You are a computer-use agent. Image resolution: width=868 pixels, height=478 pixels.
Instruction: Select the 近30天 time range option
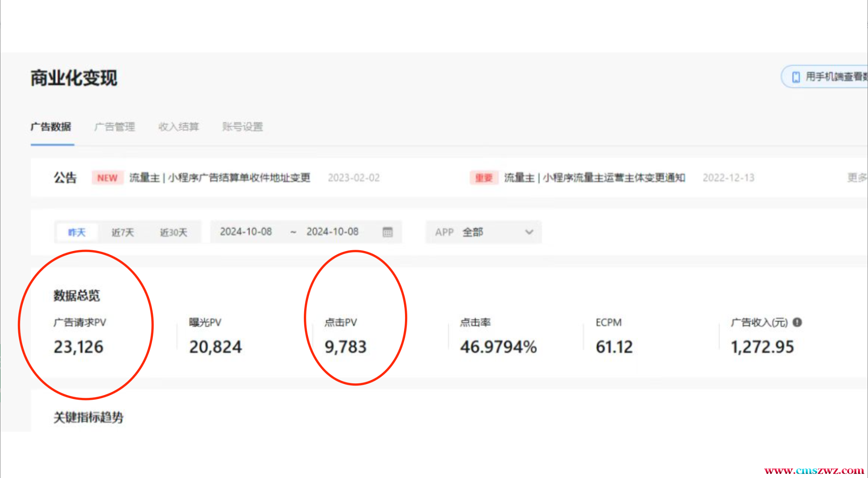click(x=174, y=232)
